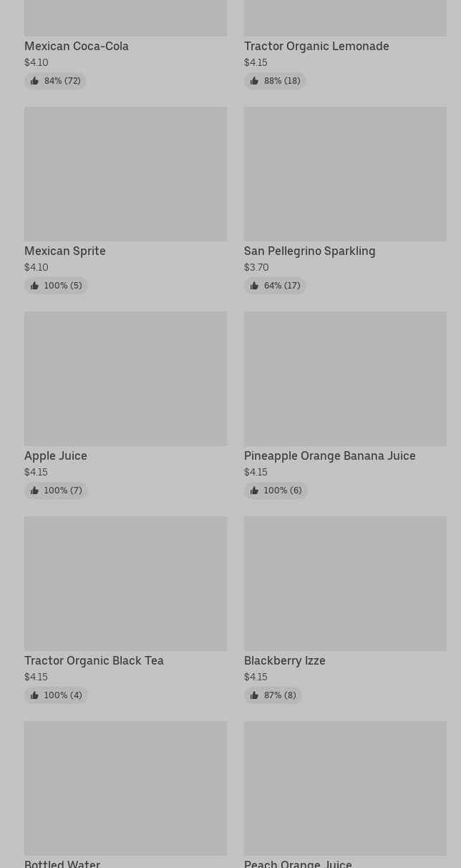Click thumbs-up icon under Tractor Organic Black Tea
Image resolution: width=461 pixels, height=868 pixels.
pyautogui.click(x=34, y=695)
